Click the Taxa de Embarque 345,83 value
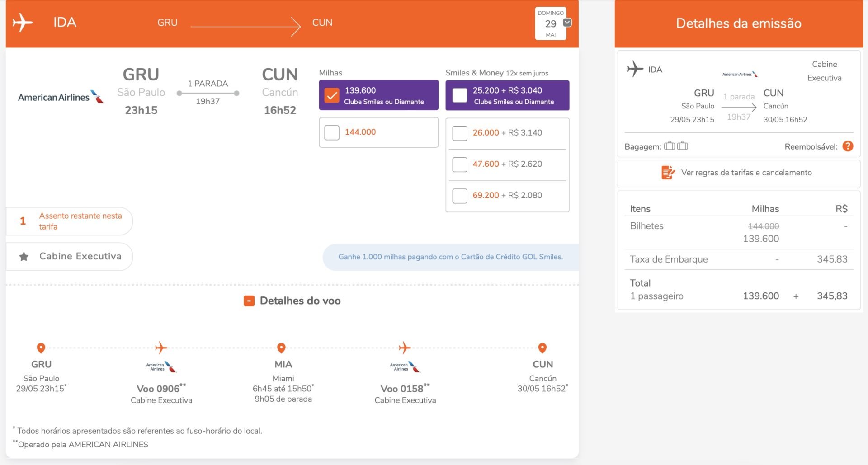 (x=832, y=259)
